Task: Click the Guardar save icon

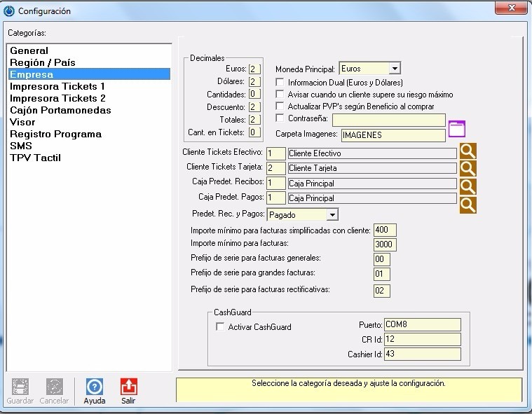Action: (x=20, y=387)
